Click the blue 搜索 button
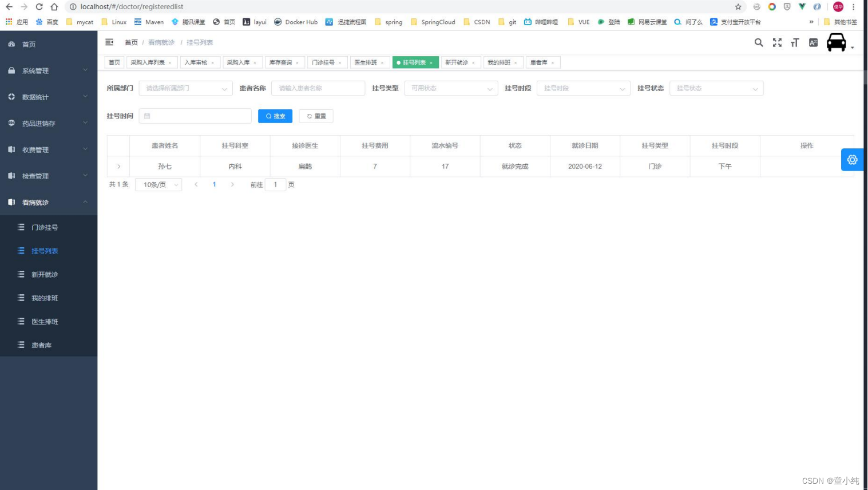Screen dimensions: 868x490 pos(275,116)
